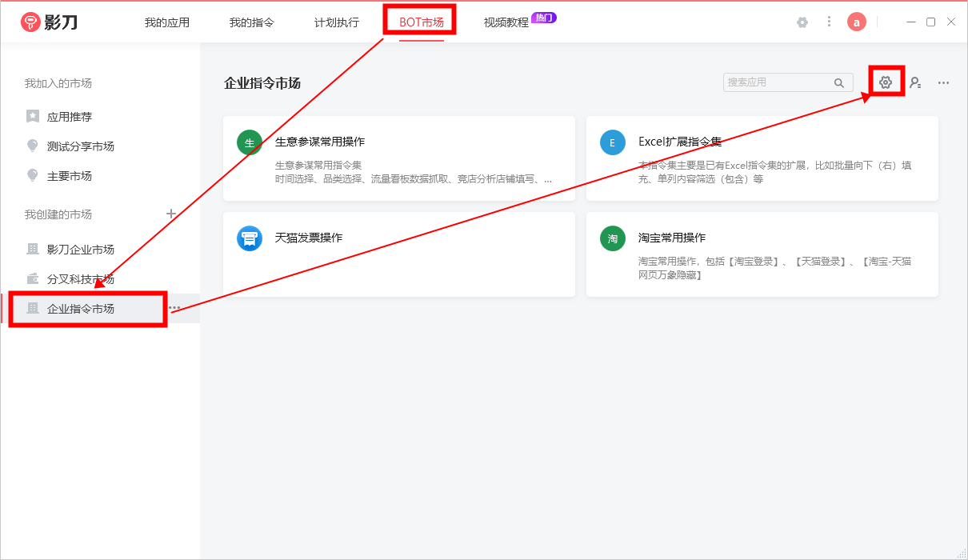Screen dimensions: 968x560
Task: Select 测试分享市场 in sidebar
Action: click(x=100, y=146)
